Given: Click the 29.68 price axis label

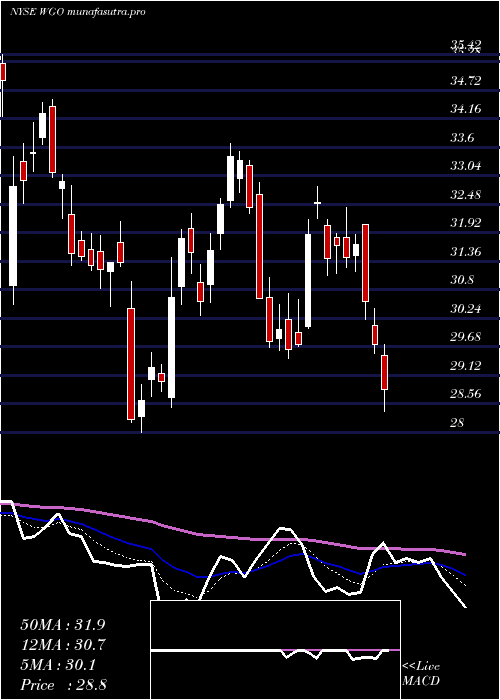Looking at the screenshot, I should point(466,337).
